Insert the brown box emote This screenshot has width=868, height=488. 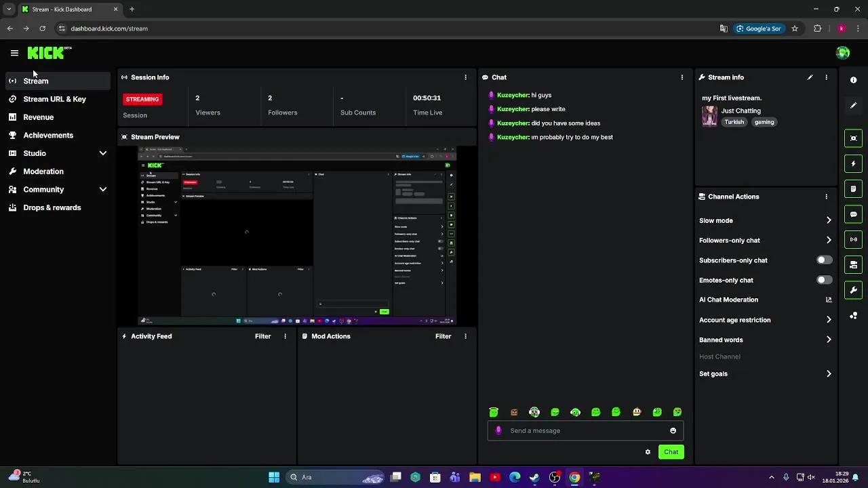coord(514,412)
